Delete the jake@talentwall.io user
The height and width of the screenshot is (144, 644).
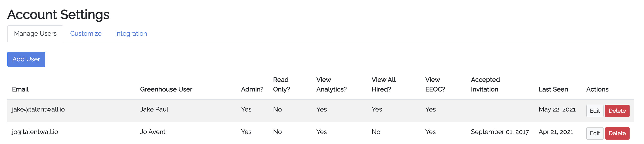click(617, 111)
